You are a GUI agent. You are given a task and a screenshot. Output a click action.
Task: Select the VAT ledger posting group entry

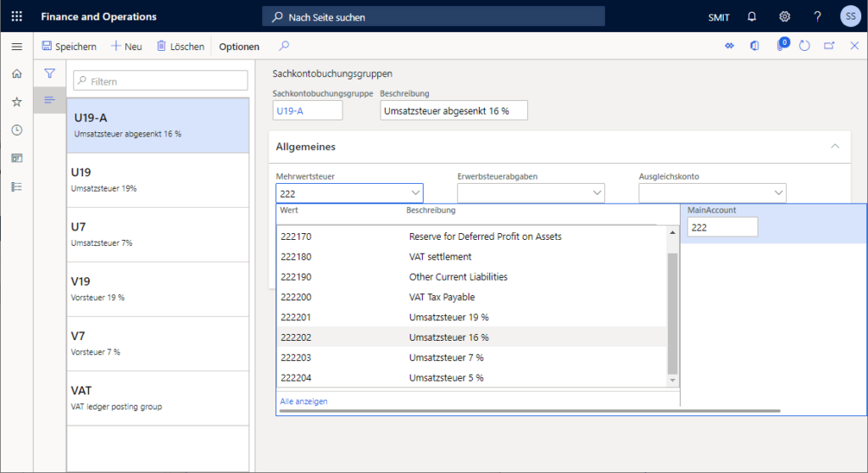[158, 398]
